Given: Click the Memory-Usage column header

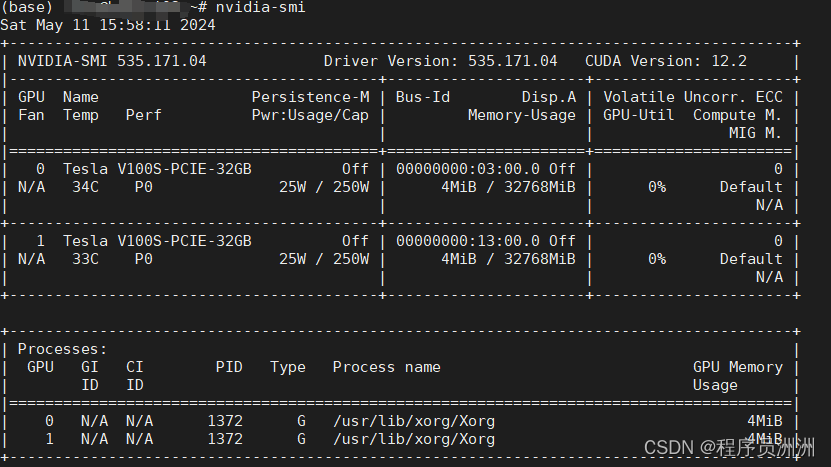Looking at the screenshot, I should coord(521,115).
